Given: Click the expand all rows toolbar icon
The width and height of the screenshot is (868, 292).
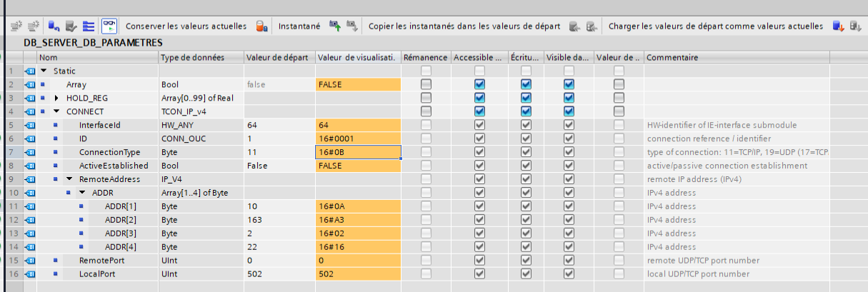Looking at the screenshot, I should coord(89,26).
